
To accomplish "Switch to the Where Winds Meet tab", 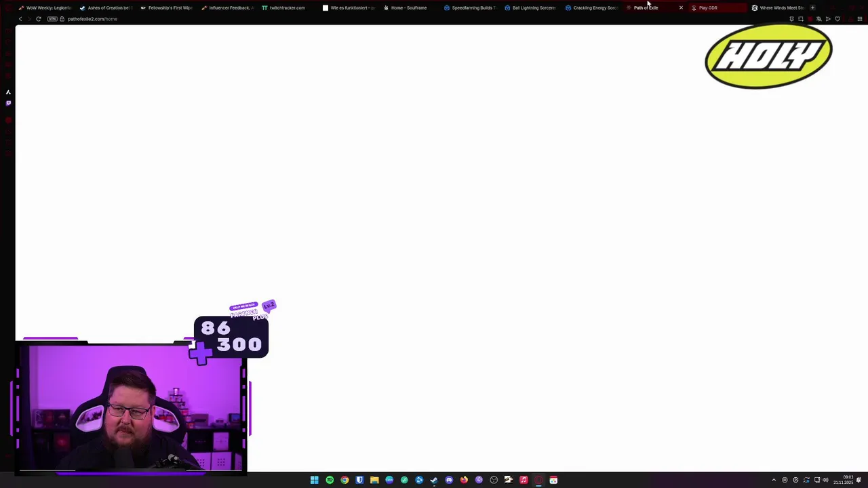I will coord(778,7).
